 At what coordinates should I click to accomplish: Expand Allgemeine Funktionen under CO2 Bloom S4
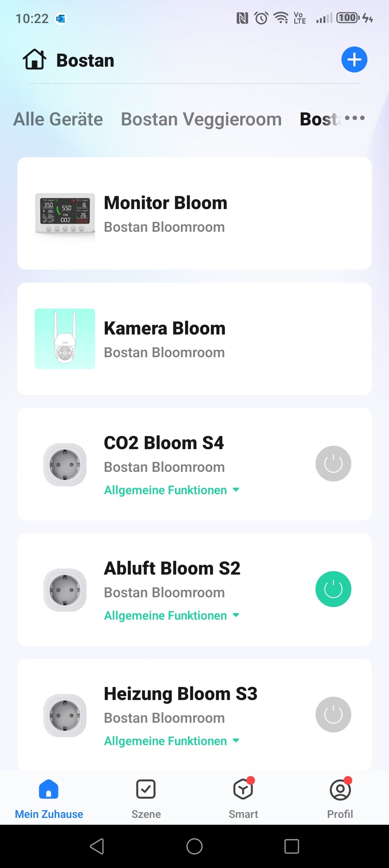[x=171, y=490]
